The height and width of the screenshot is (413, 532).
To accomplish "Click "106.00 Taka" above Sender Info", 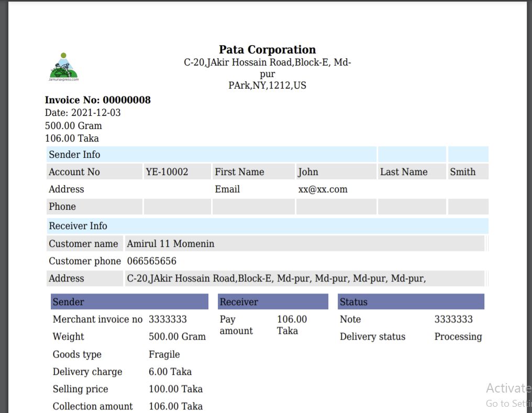I will [72, 138].
